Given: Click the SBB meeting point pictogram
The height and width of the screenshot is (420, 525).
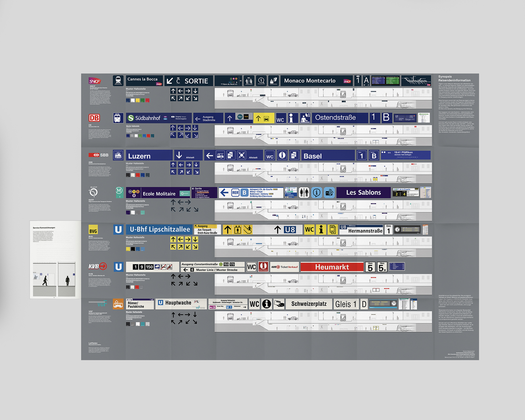Looking at the screenshot, I should click(x=241, y=155).
